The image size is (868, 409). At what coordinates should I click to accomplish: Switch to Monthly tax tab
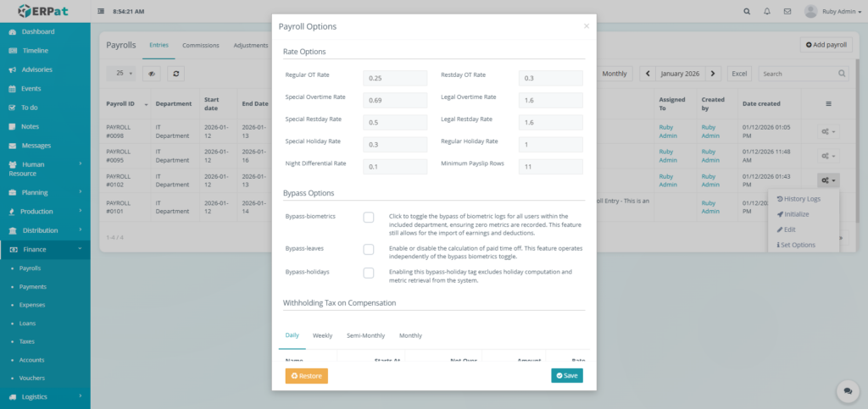click(x=410, y=335)
